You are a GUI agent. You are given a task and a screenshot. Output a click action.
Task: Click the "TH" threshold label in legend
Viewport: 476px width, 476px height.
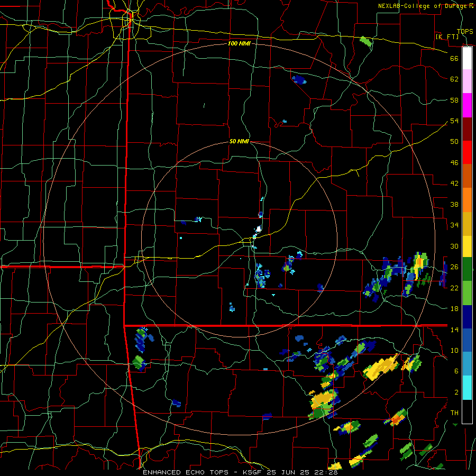(x=454, y=413)
